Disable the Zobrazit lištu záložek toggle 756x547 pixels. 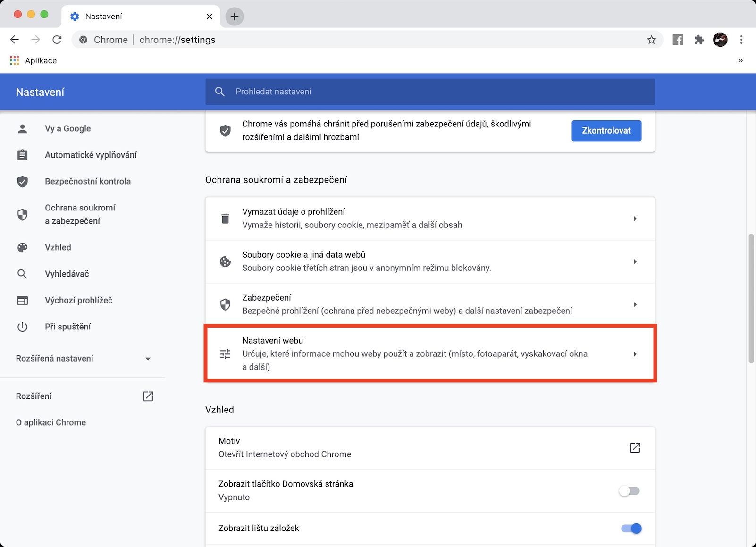click(x=631, y=529)
